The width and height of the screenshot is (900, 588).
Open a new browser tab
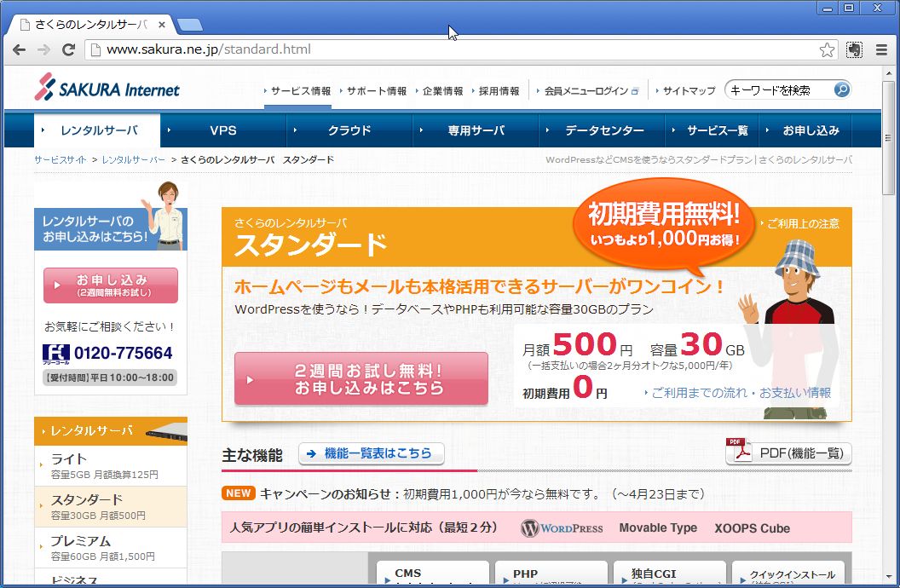pos(189,25)
